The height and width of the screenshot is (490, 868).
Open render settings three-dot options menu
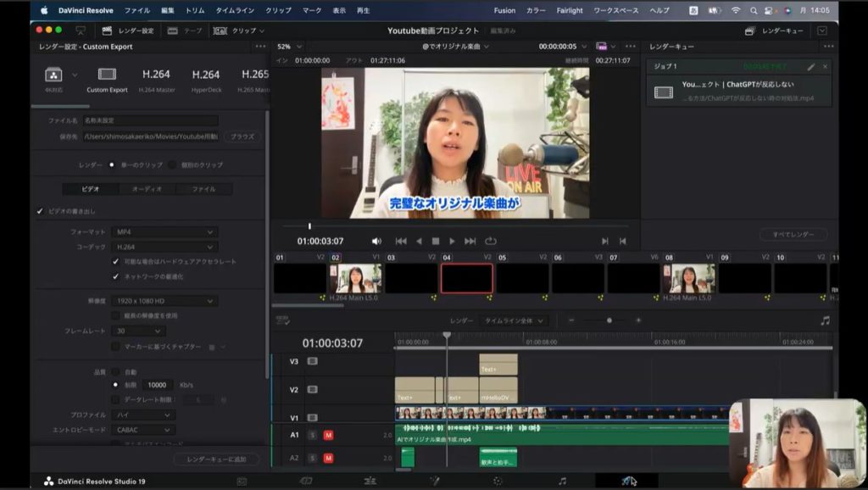click(x=259, y=47)
